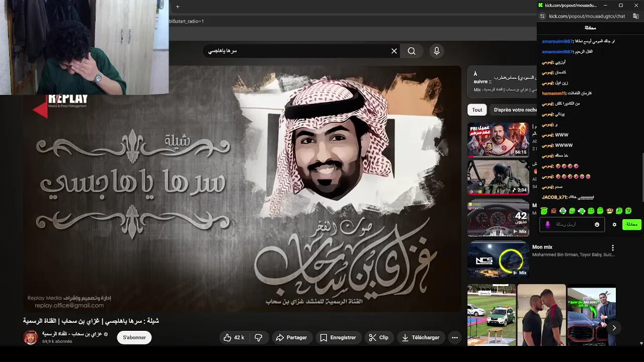Insert the crying green emote in chat
This screenshot has width=644, height=362.
pyautogui.click(x=628, y=211)
